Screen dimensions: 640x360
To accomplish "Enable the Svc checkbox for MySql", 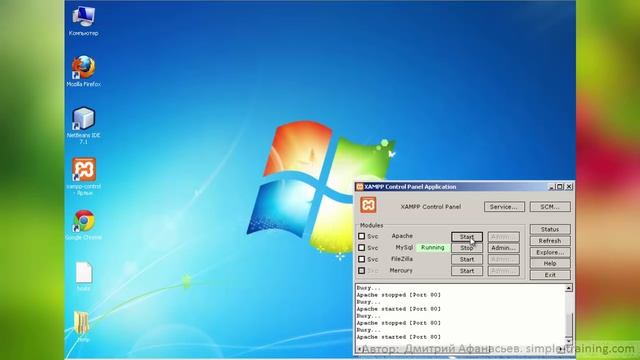I will click(x=361, y=247).
